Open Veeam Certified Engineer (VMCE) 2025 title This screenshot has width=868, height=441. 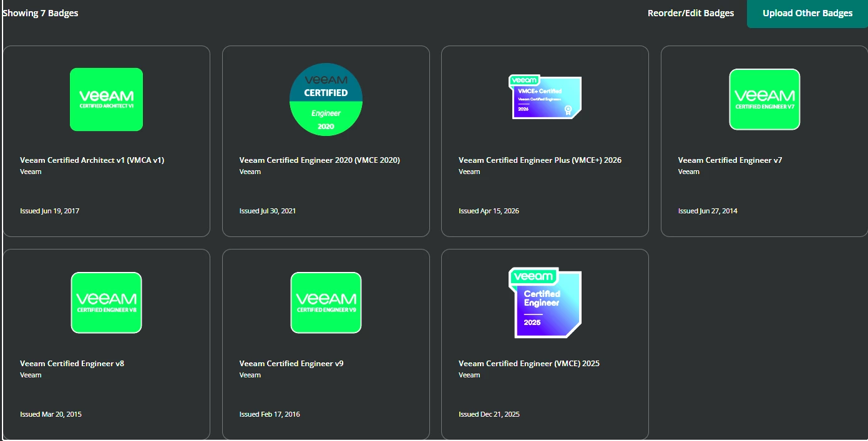(x=529, y=364)
